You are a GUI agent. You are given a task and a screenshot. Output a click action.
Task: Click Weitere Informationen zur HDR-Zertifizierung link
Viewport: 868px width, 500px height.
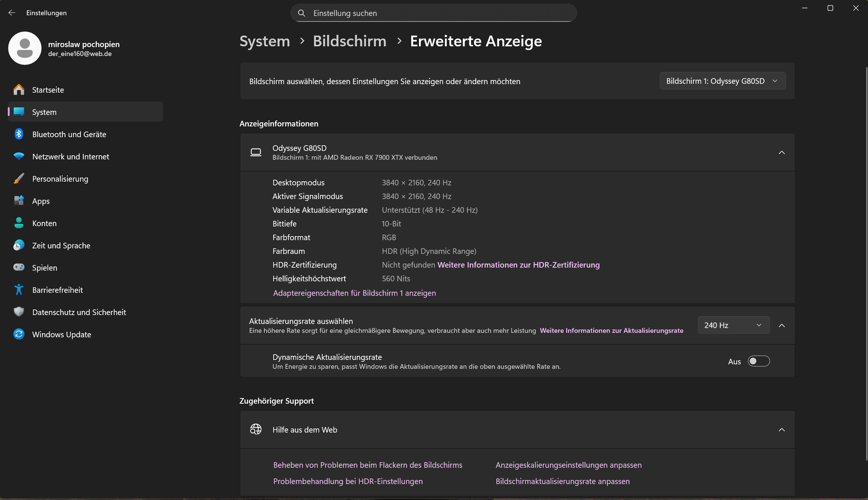(x=518, y=265)
